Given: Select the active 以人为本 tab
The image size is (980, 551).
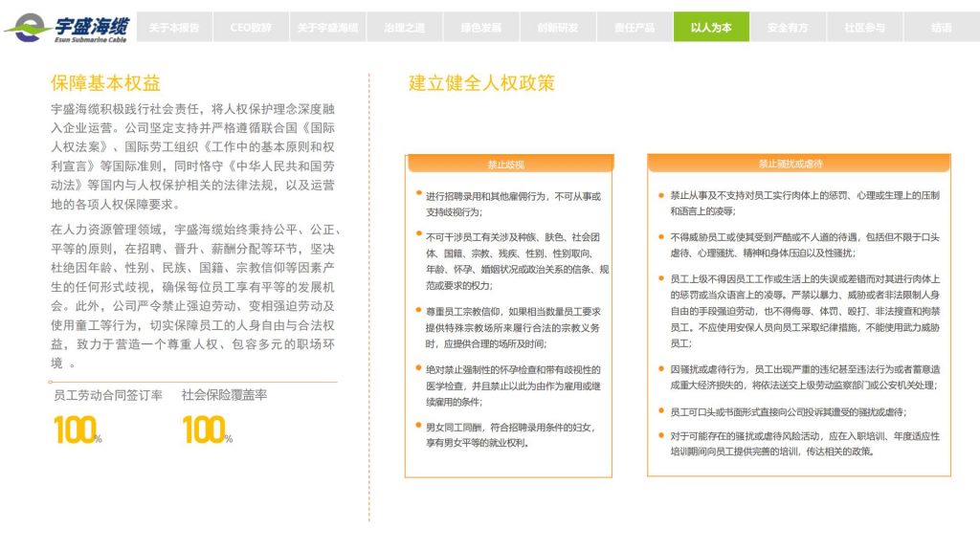Looking at the screenshot, I should (711, 28).
